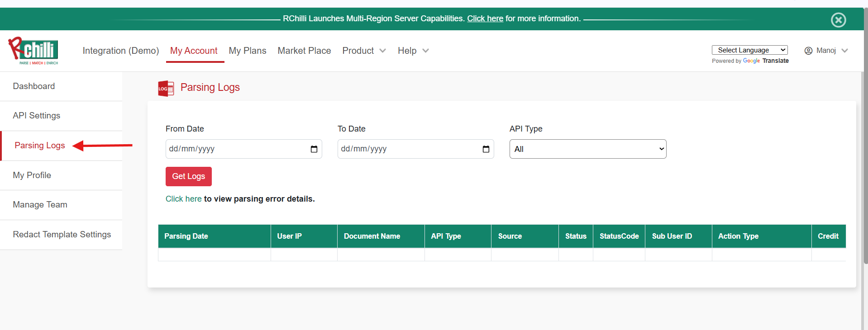Click the RChilli logo

(33, 51)
